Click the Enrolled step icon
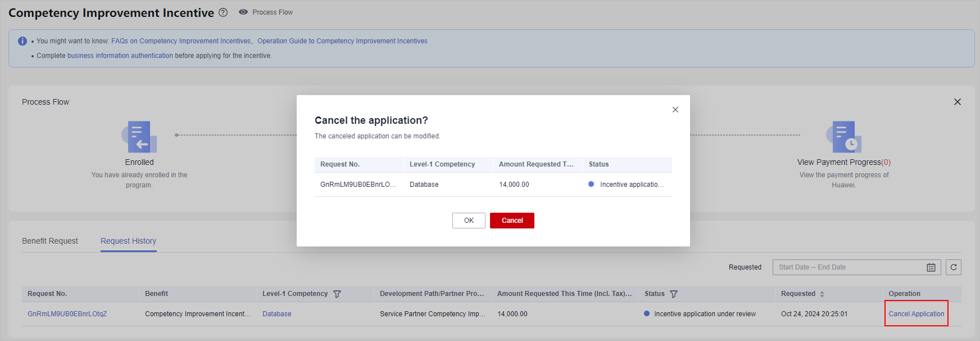Viewport: 980px width, 341px height. 139,137
